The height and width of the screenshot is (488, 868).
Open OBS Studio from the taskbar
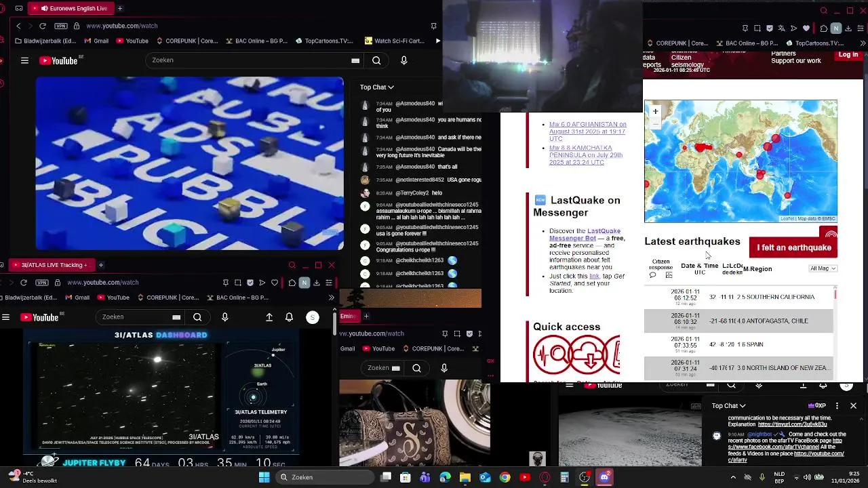[x=584, y=477]
